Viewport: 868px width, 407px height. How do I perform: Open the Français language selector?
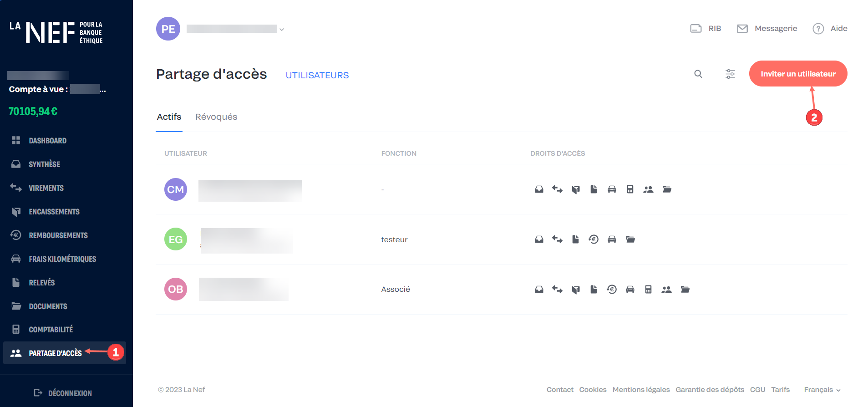(822, 390)
